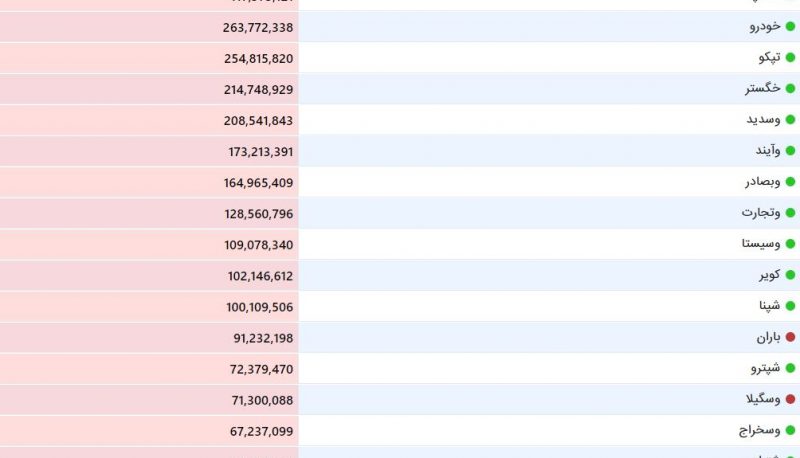Viewport: 800px width, 458px height.
Task: Select the value 263,772,338 cell
Action: [149, 27]
